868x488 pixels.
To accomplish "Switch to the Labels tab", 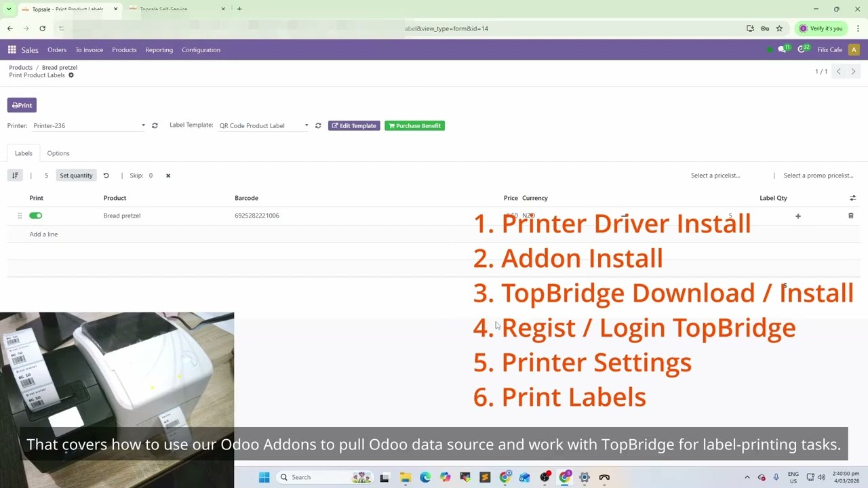I will coord(24,153).
